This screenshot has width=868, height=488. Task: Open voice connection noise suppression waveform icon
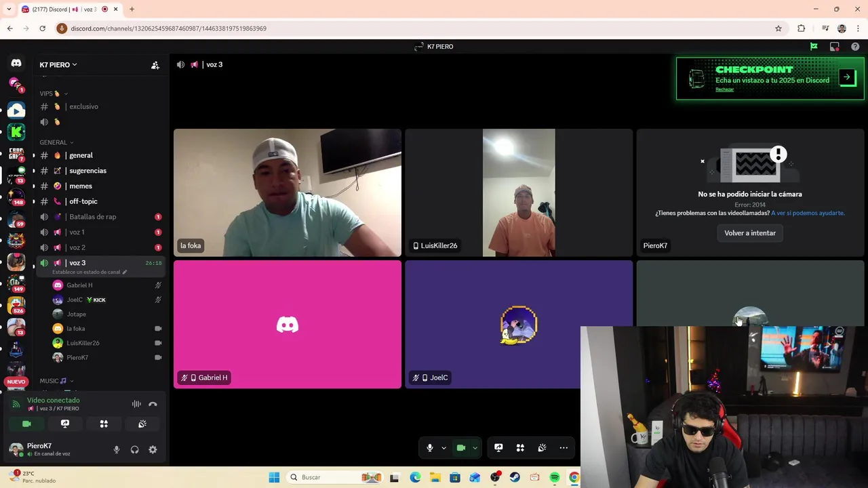[x=136, y=404]
